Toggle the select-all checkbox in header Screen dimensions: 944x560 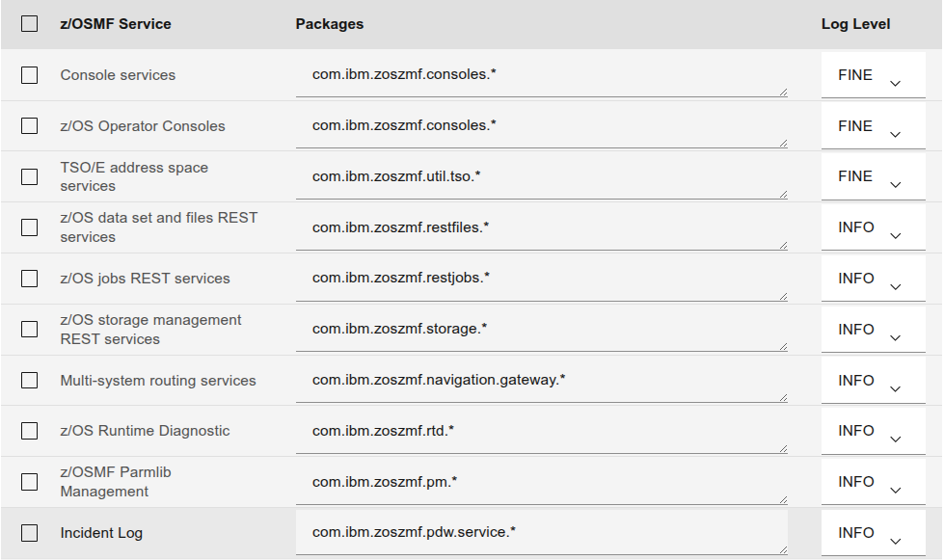29,23
